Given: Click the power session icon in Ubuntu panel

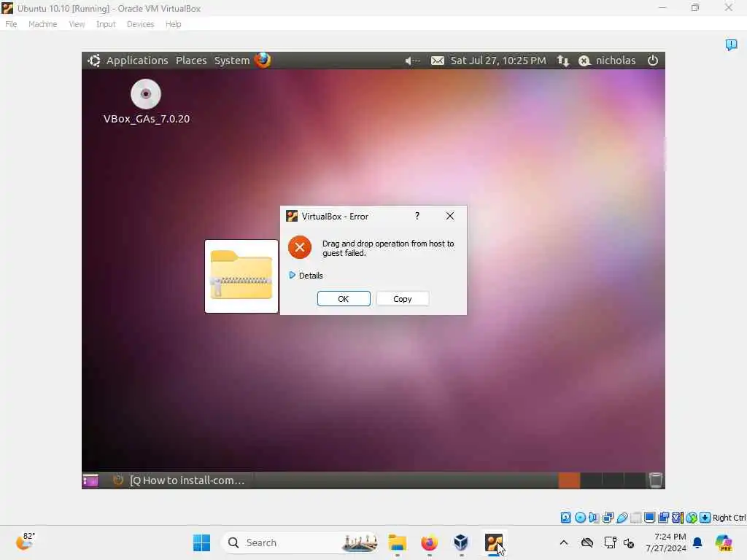Looking at the screenshot, I should click(653, 61).
